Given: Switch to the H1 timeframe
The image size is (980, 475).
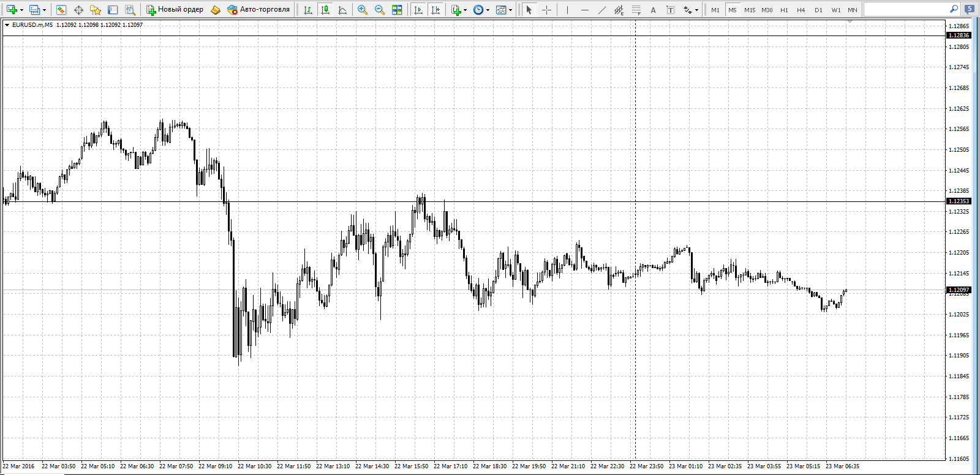Looking at the screenshot, I should point(784,10).
